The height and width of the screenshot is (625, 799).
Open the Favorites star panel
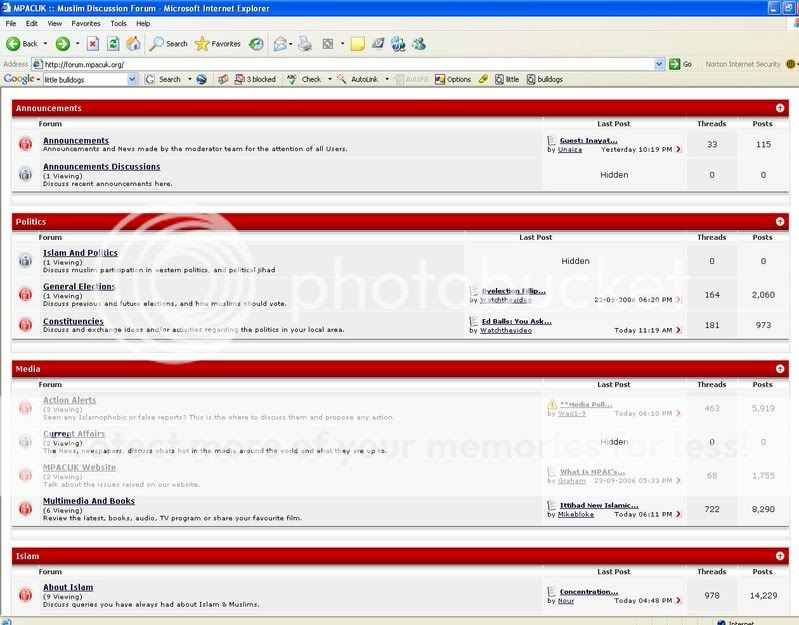pos(218,44)
